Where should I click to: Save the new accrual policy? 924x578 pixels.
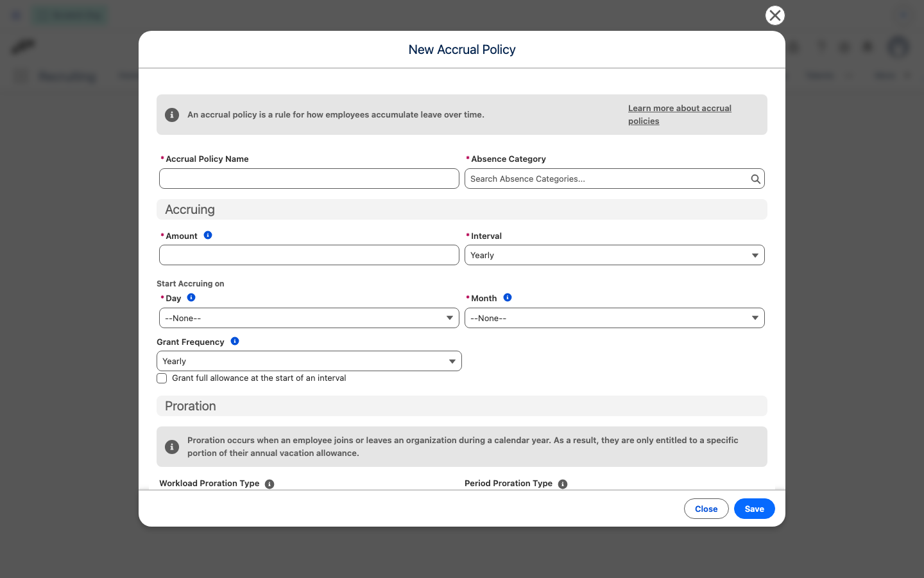pos(755,509)
